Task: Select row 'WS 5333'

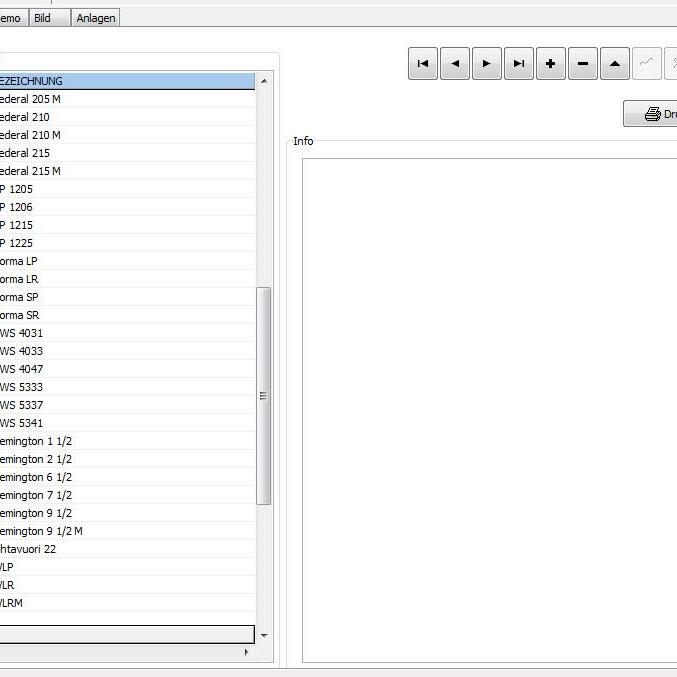Action: [x=127, y=387]
